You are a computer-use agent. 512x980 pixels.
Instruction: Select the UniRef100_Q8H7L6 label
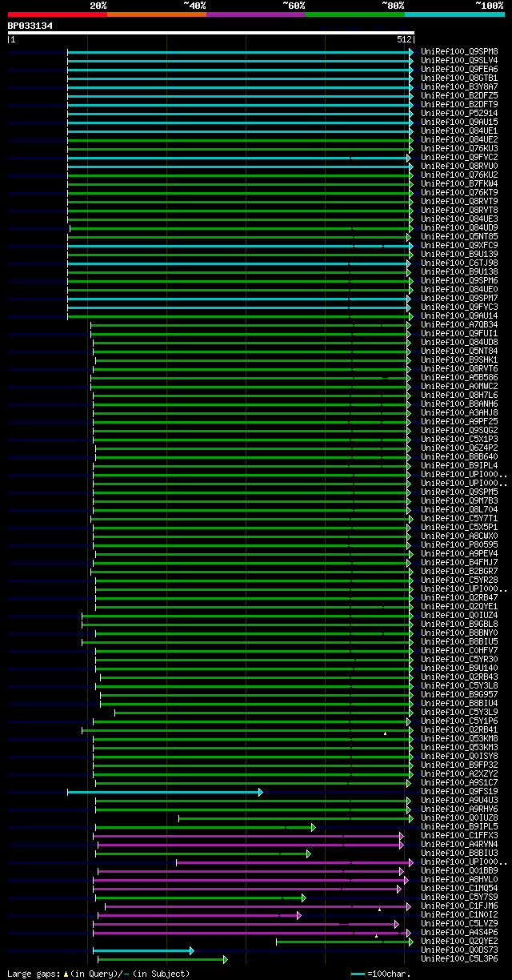(459, 395)
